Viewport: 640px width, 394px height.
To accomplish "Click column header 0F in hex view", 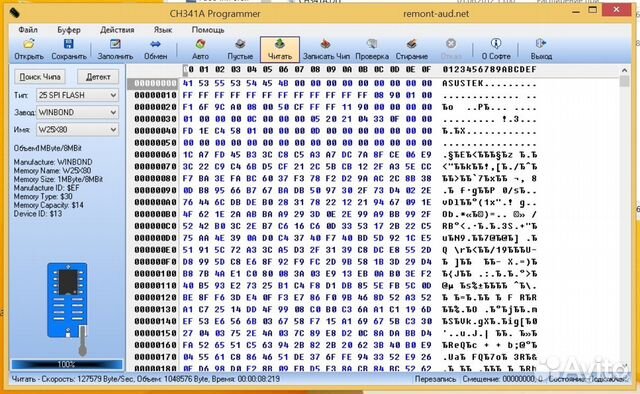I will click(x=427, y=69).
